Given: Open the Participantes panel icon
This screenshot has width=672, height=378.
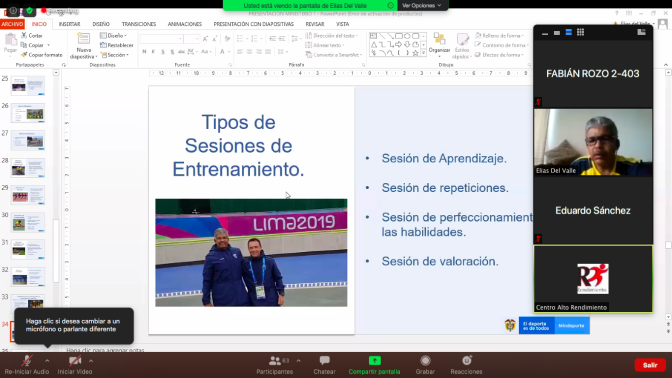Looking at the screenshot, I should tap(275, 361).
